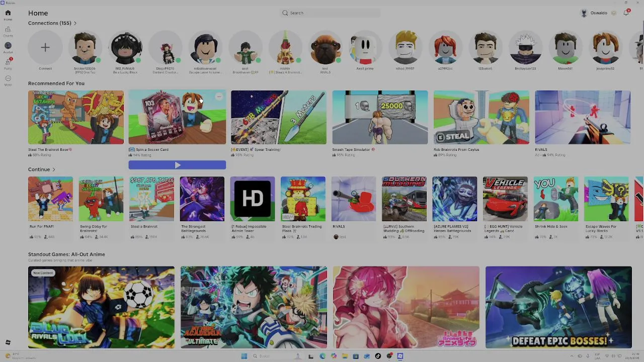Open Escape Waves For Lucky Blocks tile
The image size is (644, 362).
tap(606, 199)
